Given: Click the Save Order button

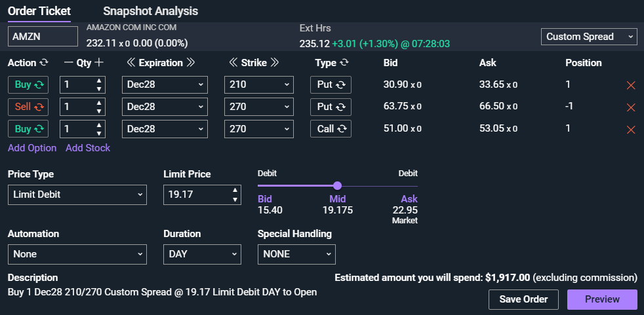Looking at the screenshot, I should tap(523, 299).
